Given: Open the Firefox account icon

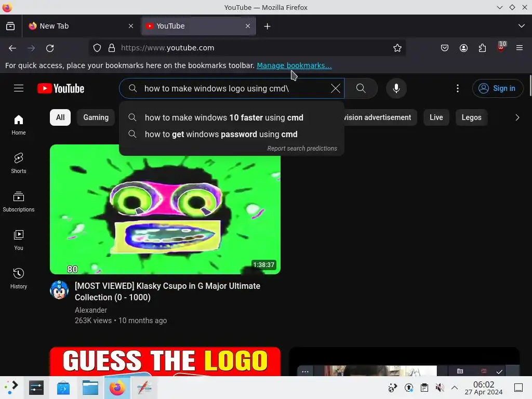Looking at the screenshot, I should click(463, 48).
